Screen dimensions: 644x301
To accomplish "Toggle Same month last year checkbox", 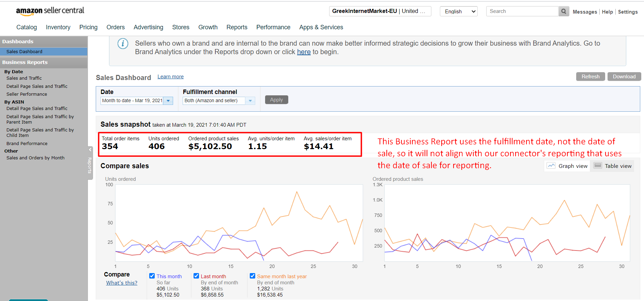I will tap(252, 276).
